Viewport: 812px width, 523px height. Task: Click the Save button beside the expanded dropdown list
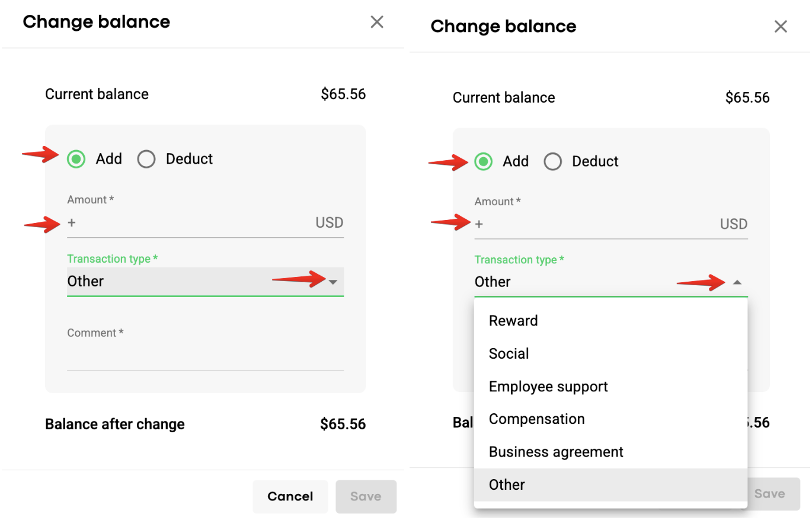click(x=769, y=494)
